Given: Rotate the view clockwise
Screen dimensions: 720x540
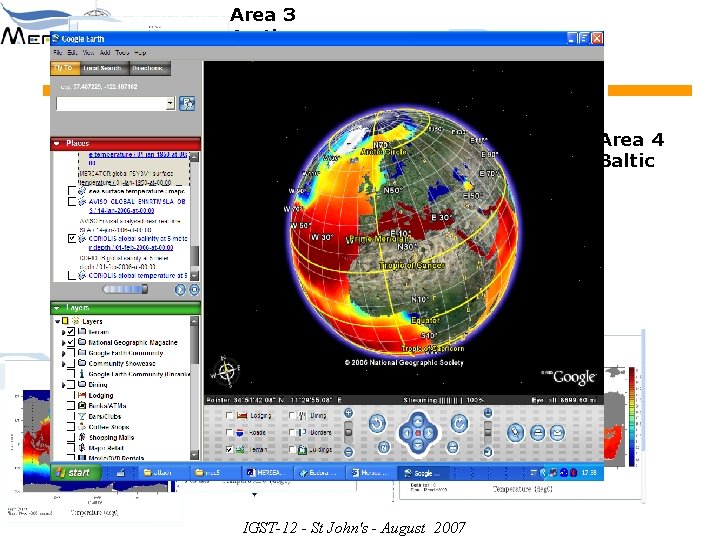Looking at the screenshot, I should pyautogui.click(x=459, y=423).
